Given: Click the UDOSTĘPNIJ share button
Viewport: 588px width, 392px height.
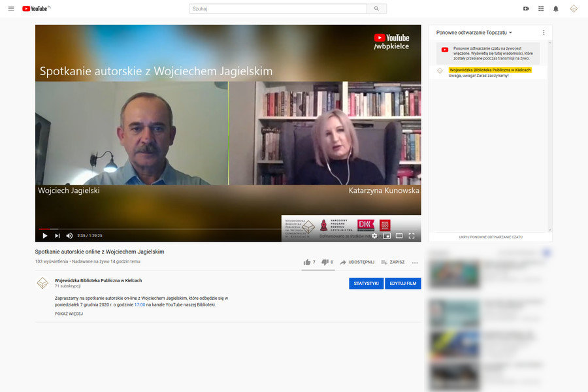Looking at the screenshot, I should click(x=357, y=262).
